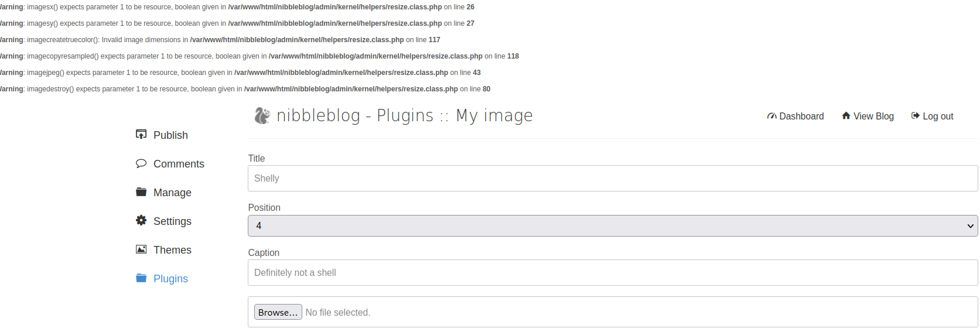Open the Manage menu entry
Viewport: 980px width, 335px height.
pyautogui.click(x=172, y=193)
